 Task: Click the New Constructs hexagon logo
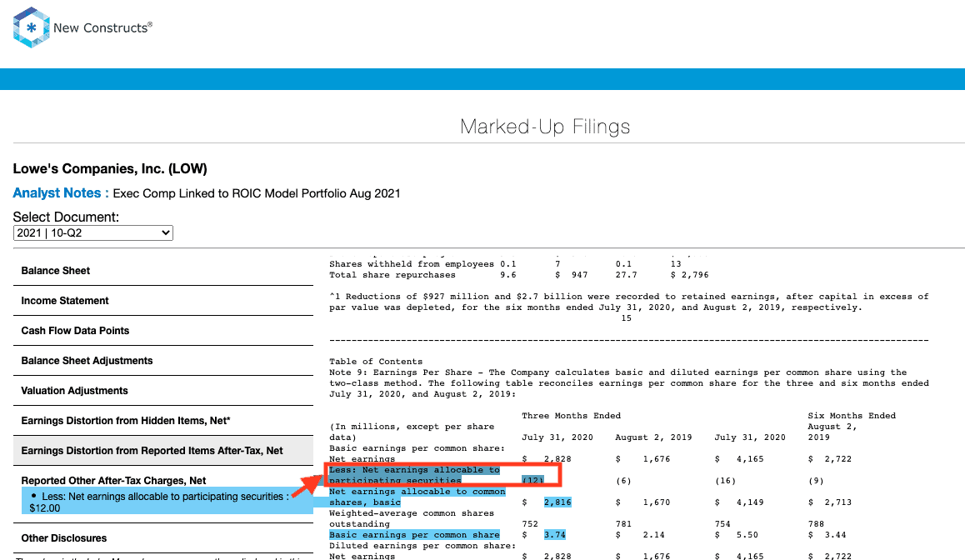[x=31, y=27]
